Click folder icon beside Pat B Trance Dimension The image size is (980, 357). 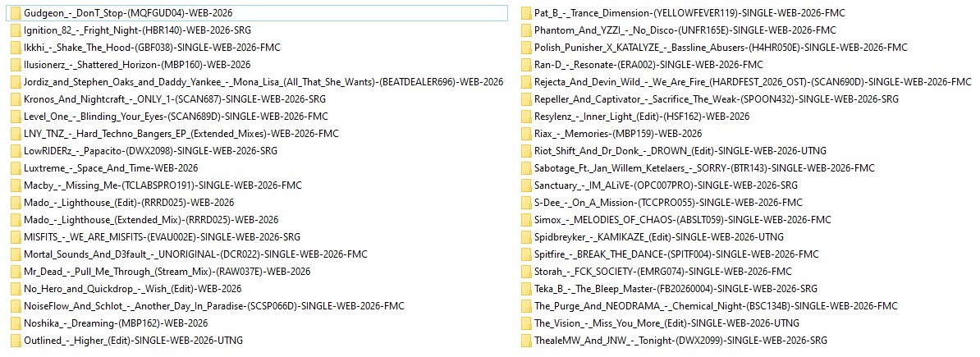[x=526, y=12]
